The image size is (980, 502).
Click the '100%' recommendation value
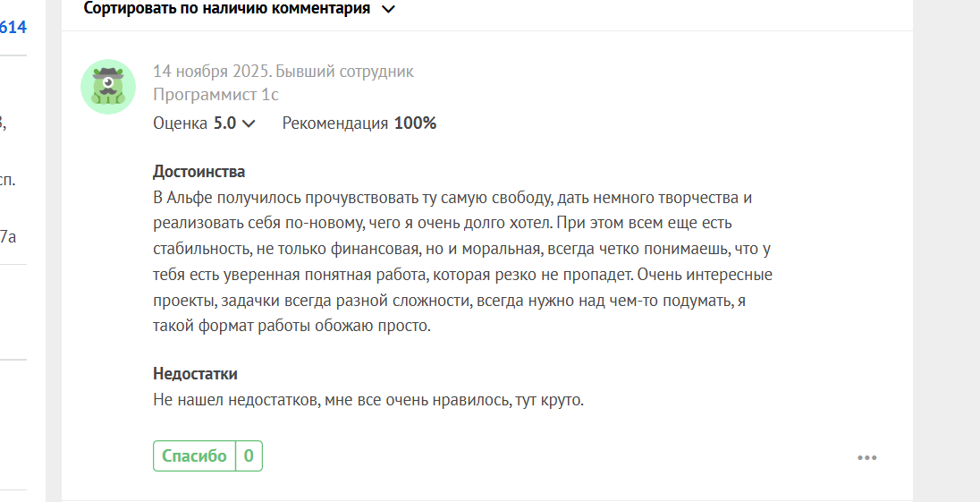click(415, 123)
